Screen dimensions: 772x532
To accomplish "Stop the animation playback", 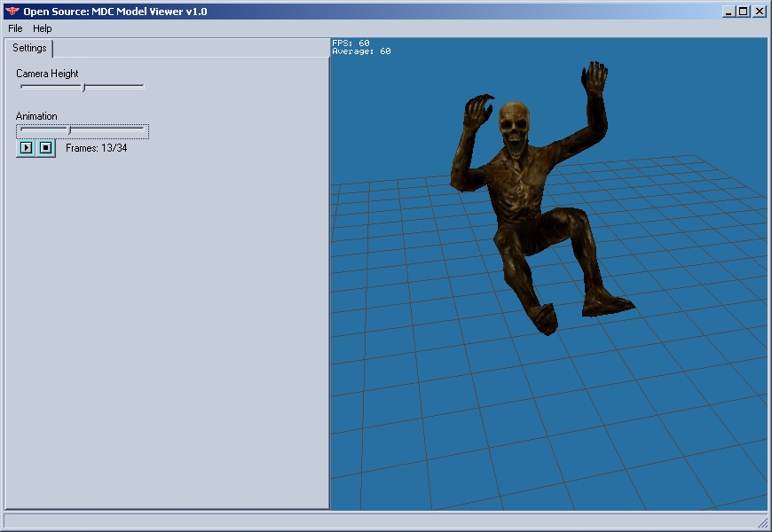I will click(x=46, y=148).
